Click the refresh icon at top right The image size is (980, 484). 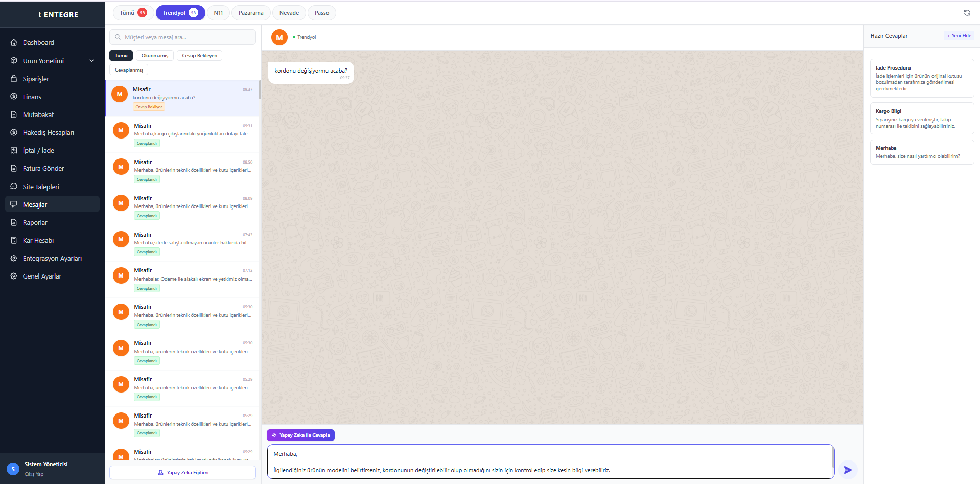point(967,13)
